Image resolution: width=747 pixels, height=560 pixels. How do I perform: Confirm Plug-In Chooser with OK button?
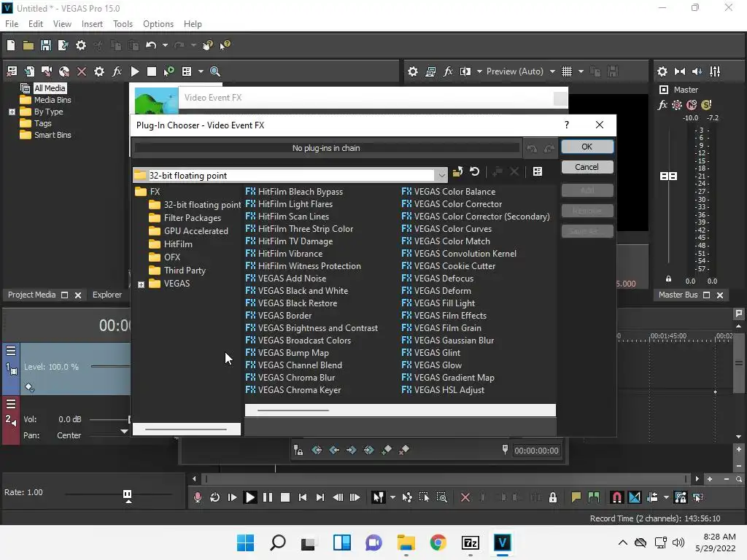click(587, 147)
